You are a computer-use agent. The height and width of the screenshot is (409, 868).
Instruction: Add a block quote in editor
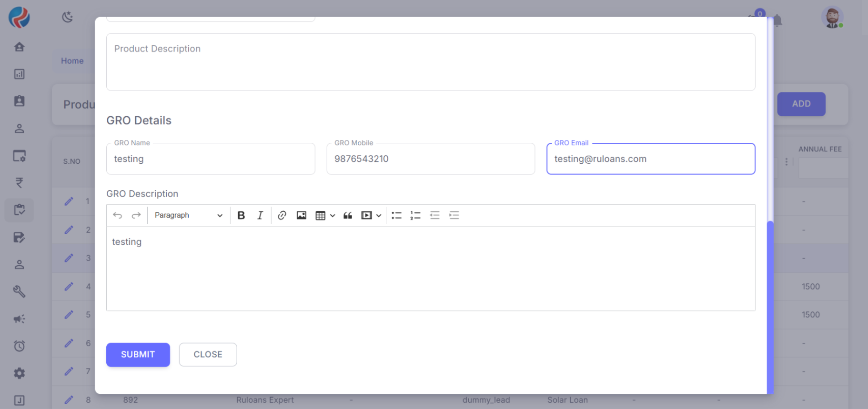coord(348,215)
